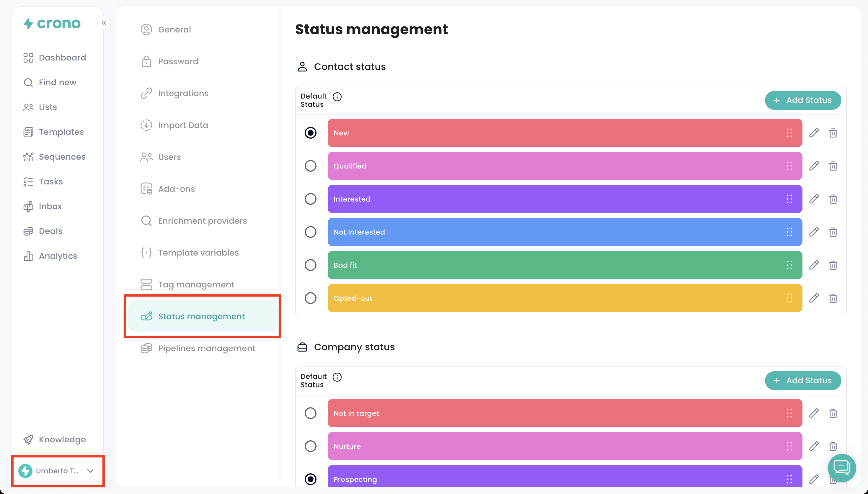Image resolution: width=868 pixels, height=494 pixels.
Task: Click Add Status for Contact status
Action: click(x=802, y=100)
